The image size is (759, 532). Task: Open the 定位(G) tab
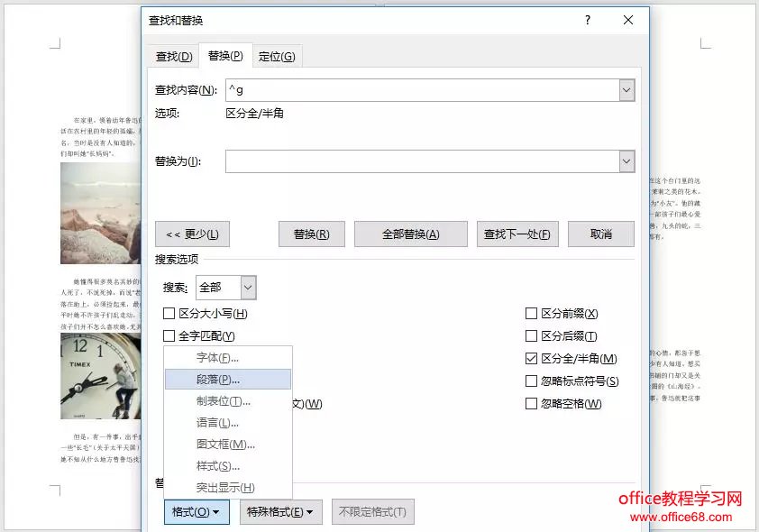pos(277,57)
